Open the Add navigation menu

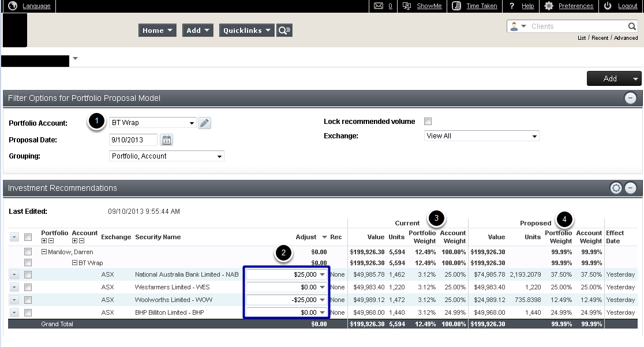click(198, 31)
